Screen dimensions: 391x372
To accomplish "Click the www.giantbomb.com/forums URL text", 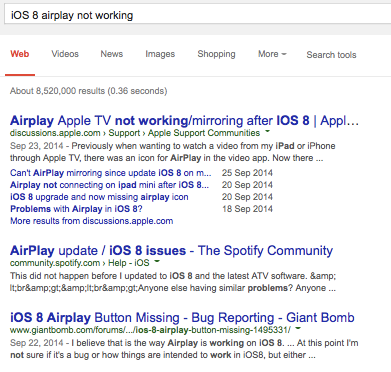I will click(x=150, y=330).
